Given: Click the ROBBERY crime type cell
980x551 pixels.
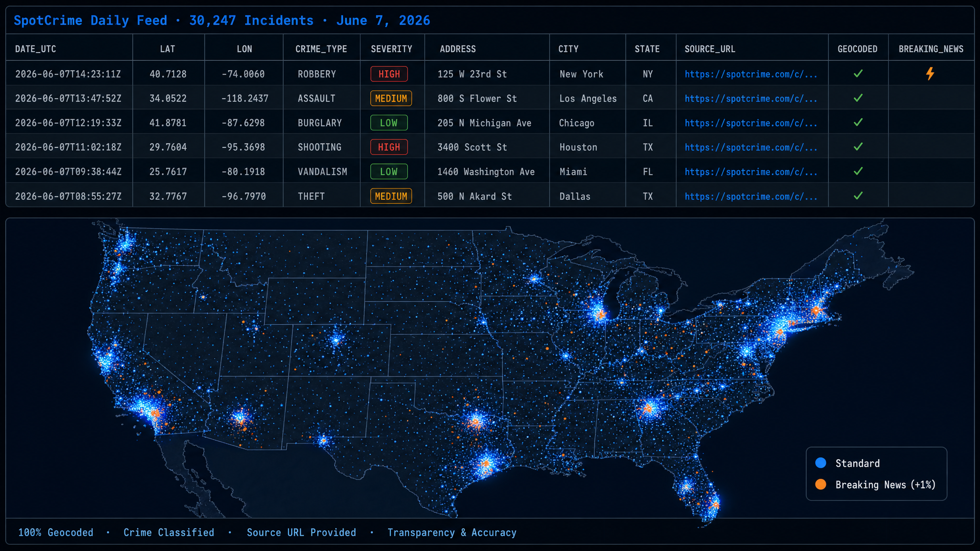Looking at the screenshot, I should (317, 74).
